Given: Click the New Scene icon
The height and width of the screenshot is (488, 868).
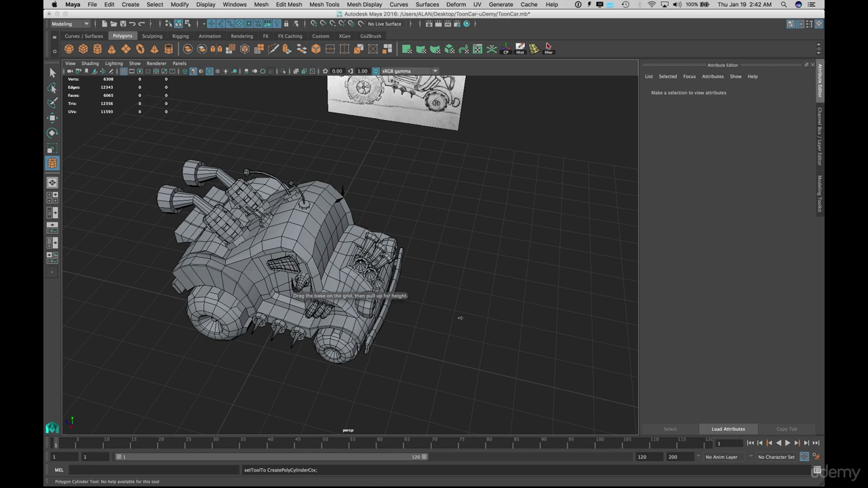Looking at the screenshot, I should [104, 24].
